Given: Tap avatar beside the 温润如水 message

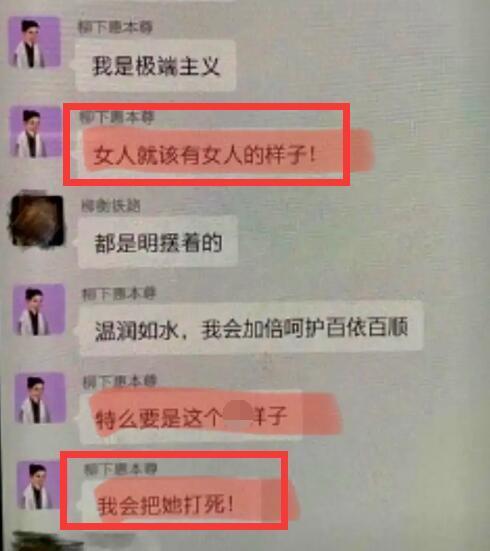Looking at the screenshot, I should click(39, 310).
